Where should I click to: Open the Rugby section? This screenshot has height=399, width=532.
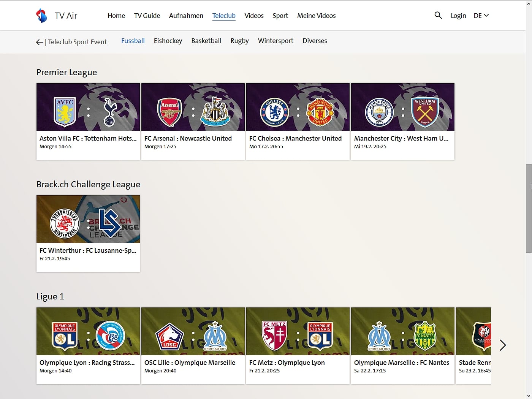(x=239, y=41)
